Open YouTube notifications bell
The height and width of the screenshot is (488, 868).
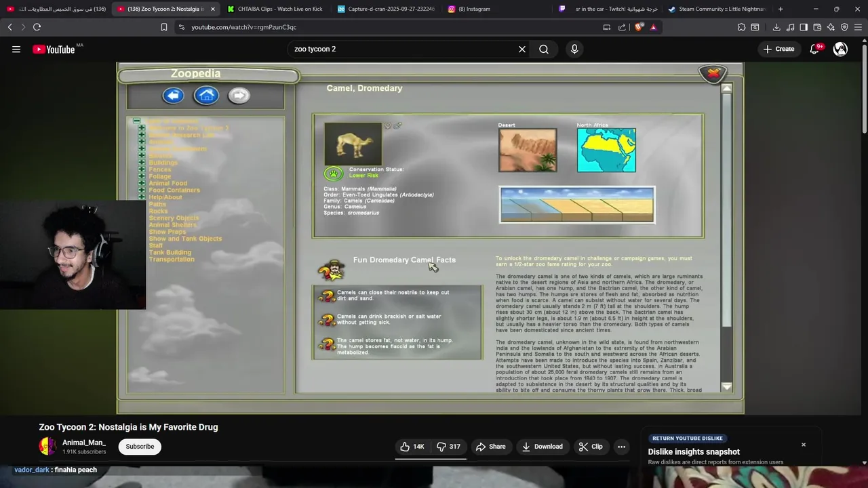pyautogui.click(x=814, y=49)
